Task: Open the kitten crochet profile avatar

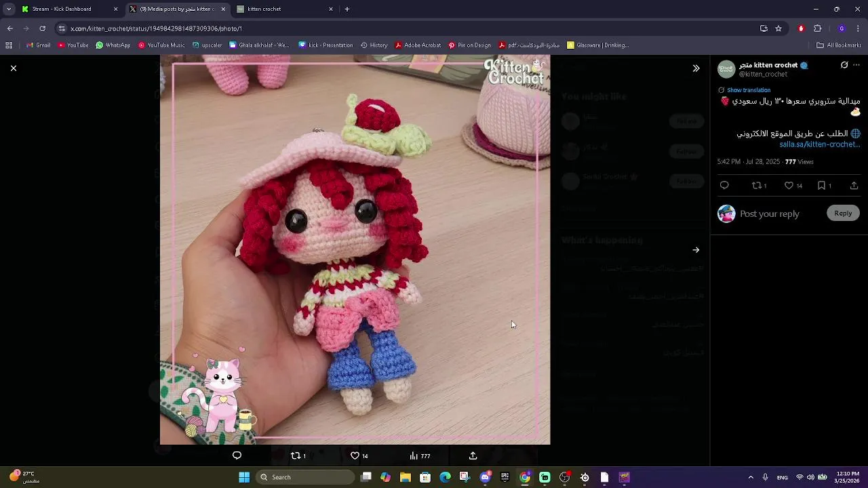Action: click(726, 69)
